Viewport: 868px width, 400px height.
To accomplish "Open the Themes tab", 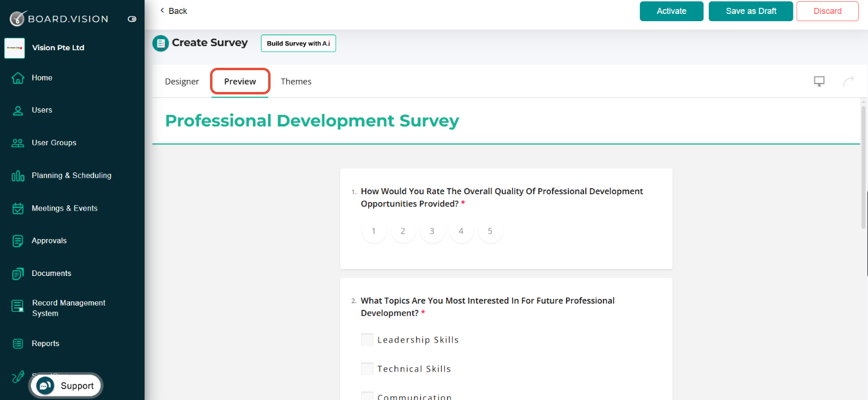I will pyautogui.click(x=296, y=82).
